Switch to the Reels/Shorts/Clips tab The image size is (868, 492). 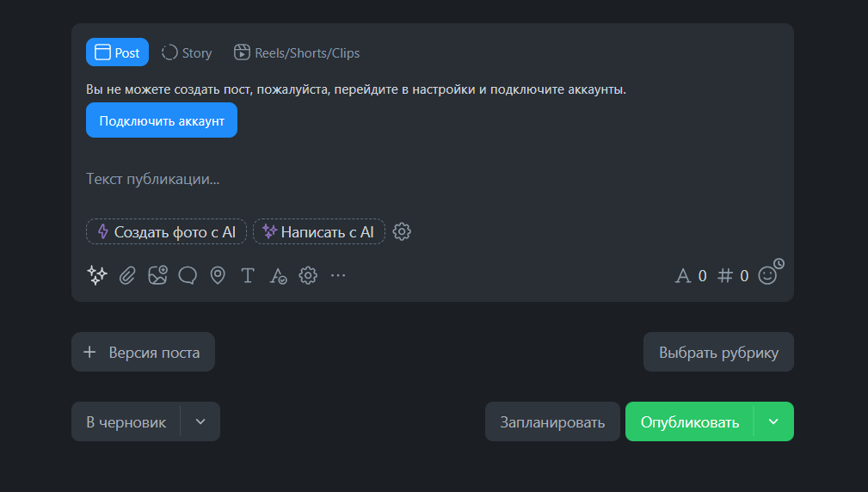(x=297, y=52)
